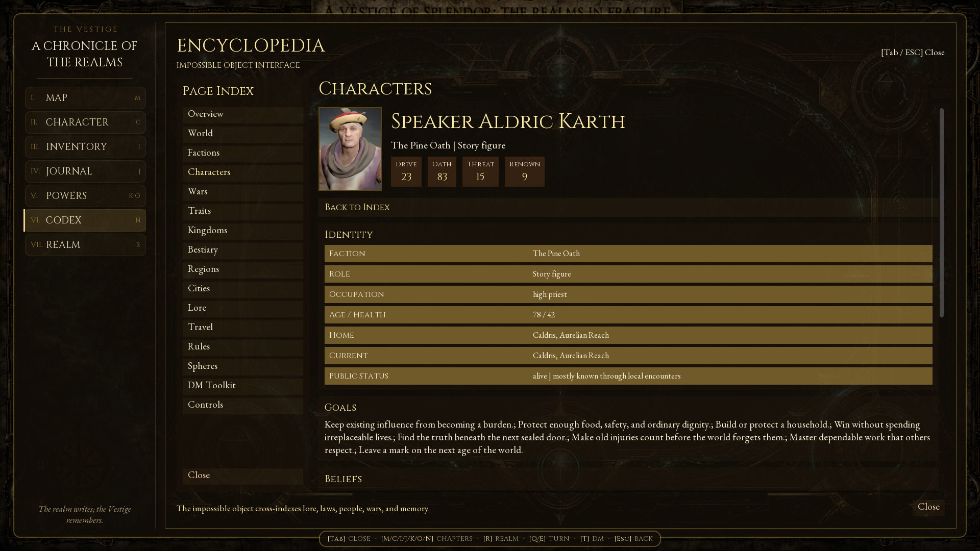Open the Realm chapter
Screen dimensions: 980x551
[x=85, y=245]
